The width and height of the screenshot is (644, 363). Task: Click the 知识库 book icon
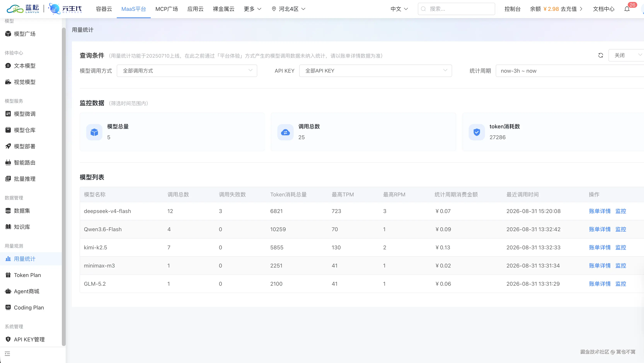[8, 227]
